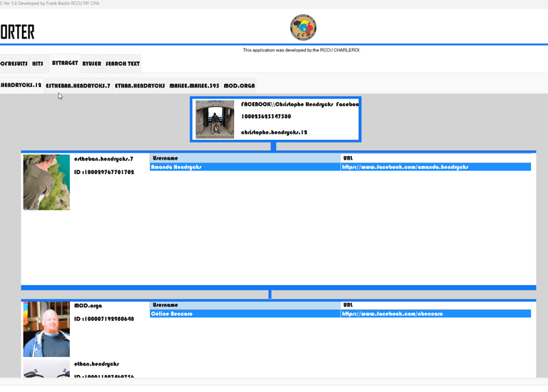Open the BYUSER tab

(92, 63)
